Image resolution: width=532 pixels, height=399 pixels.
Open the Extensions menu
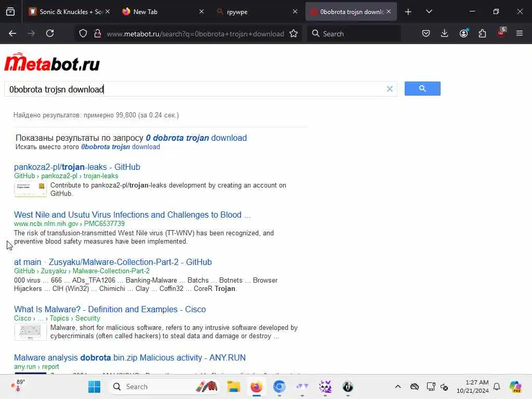coord(482,33)
